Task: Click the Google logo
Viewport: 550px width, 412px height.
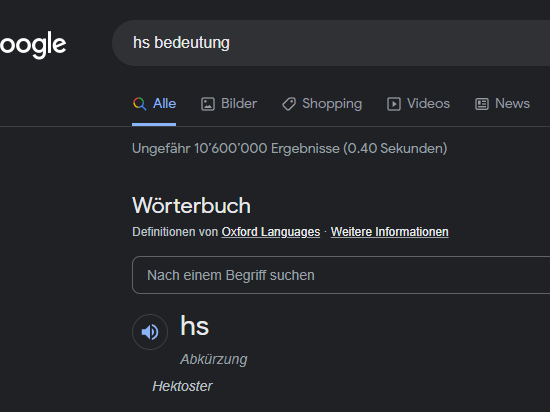Action: pyautogui.click(x=33, y=44)
